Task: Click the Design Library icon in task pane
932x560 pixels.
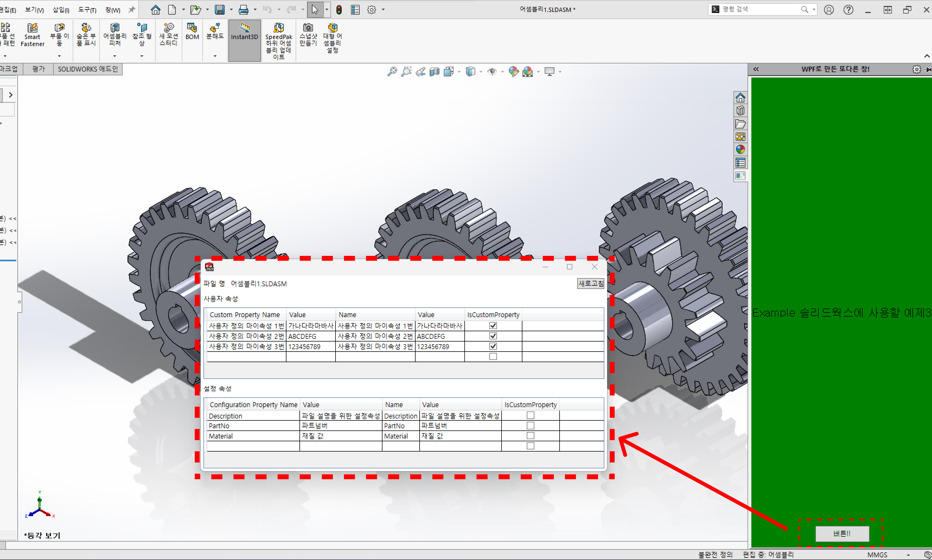Action: 740,111
